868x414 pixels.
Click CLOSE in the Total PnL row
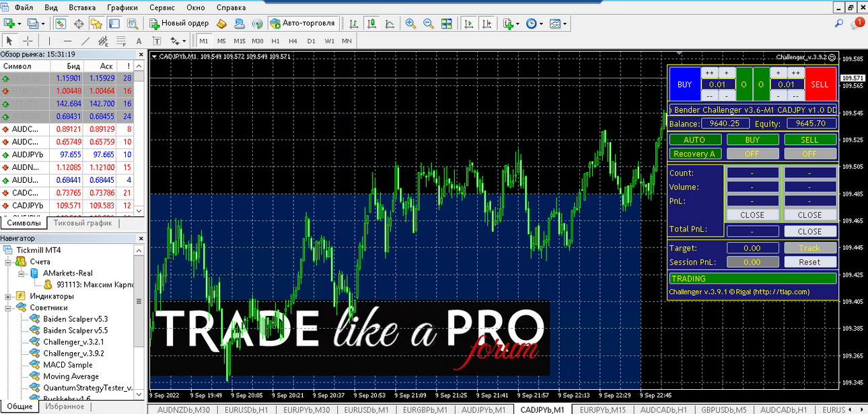[810, 231]
